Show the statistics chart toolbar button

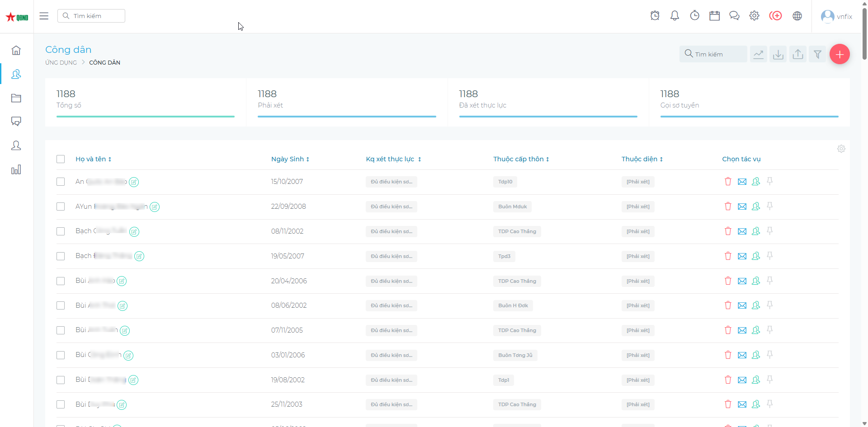click(759, 54)
